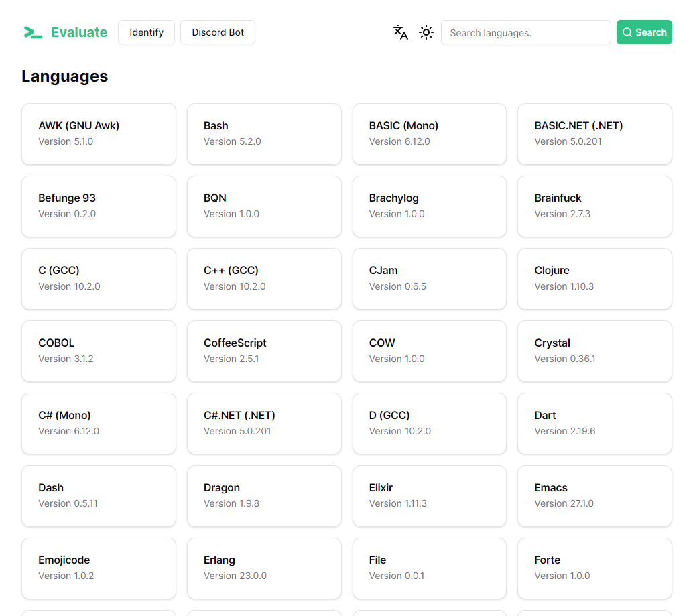Open the Brachylog card
The image size is (693, 616).
point(430,206)
